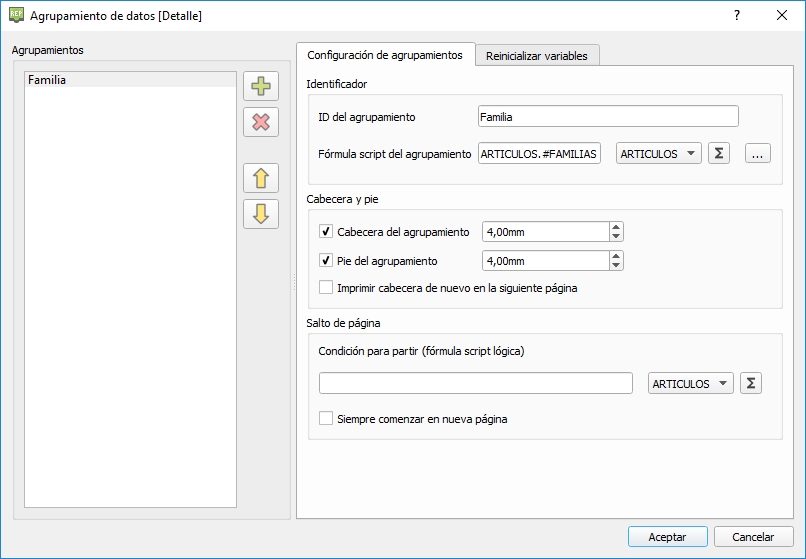Click the Cancelar button

753,537
